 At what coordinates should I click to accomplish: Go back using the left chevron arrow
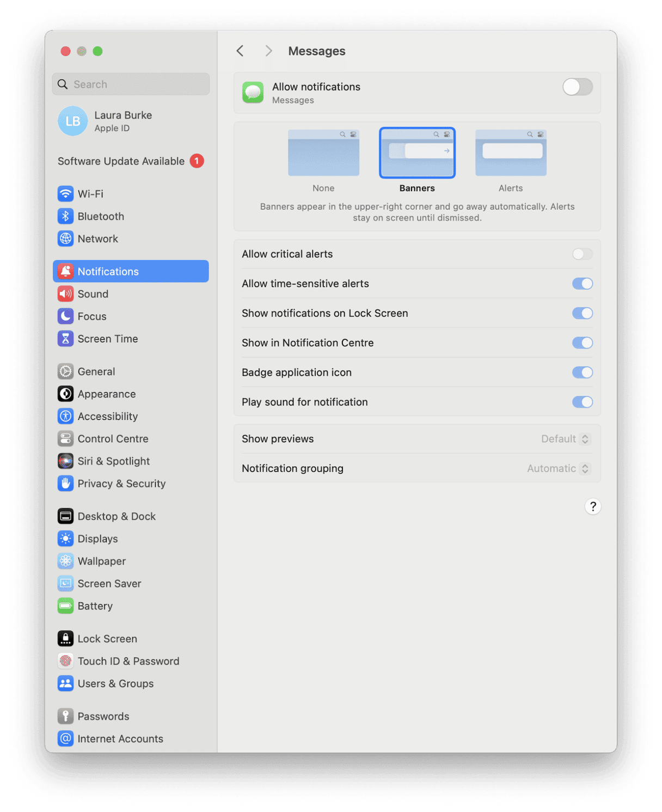(x=240, y=51)
